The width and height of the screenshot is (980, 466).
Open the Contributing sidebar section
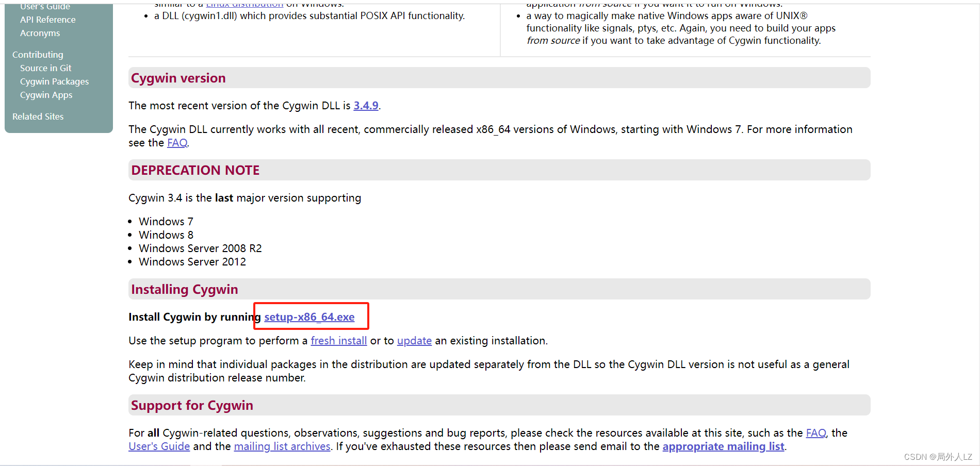[x=38, y=55]
